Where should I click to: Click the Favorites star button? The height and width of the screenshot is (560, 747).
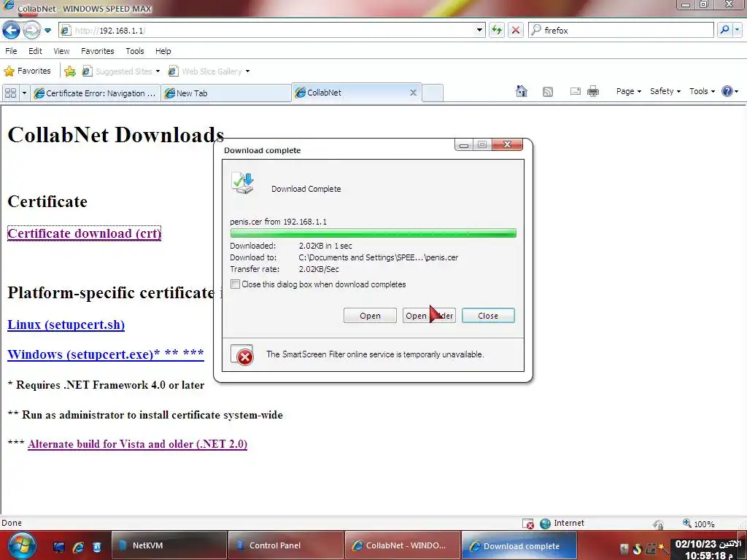point(27,71)
